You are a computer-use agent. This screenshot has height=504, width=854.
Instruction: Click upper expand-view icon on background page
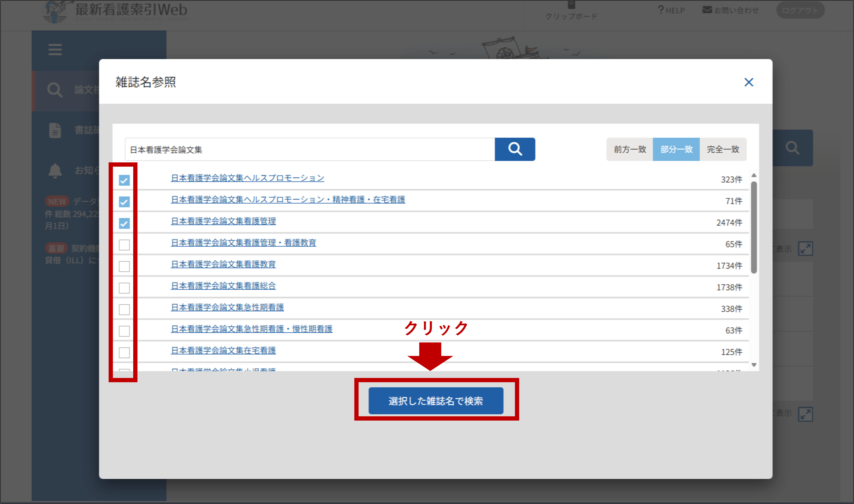click(805, 249)
